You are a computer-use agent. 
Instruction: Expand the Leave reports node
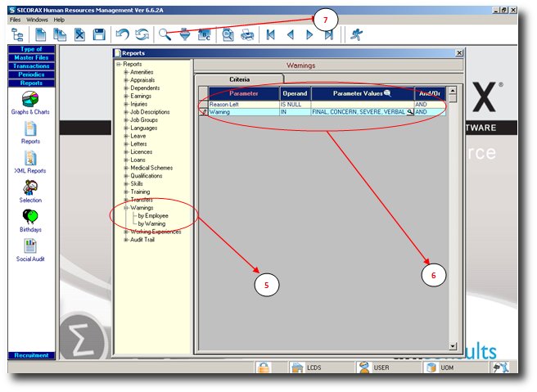pyautogui.click(x=125, y=137)
